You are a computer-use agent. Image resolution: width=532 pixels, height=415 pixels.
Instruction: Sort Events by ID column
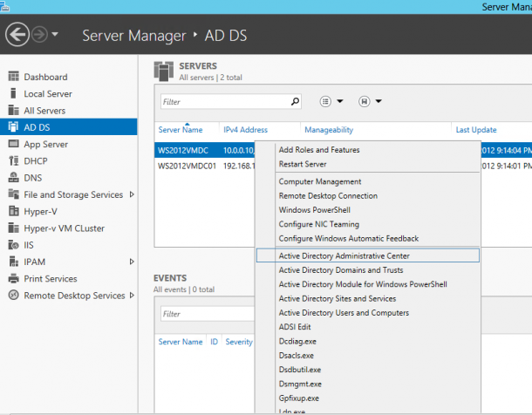tap(214, 342)
